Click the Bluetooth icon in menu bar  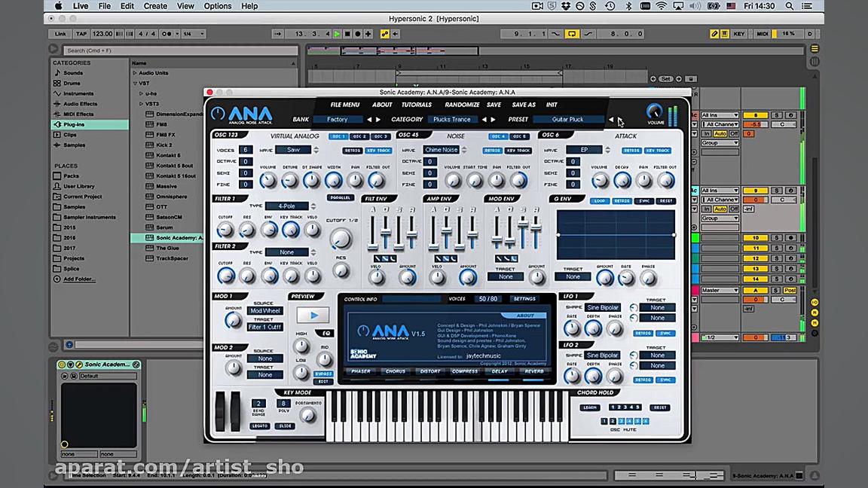pyautogui.click(x=628, y=6)
